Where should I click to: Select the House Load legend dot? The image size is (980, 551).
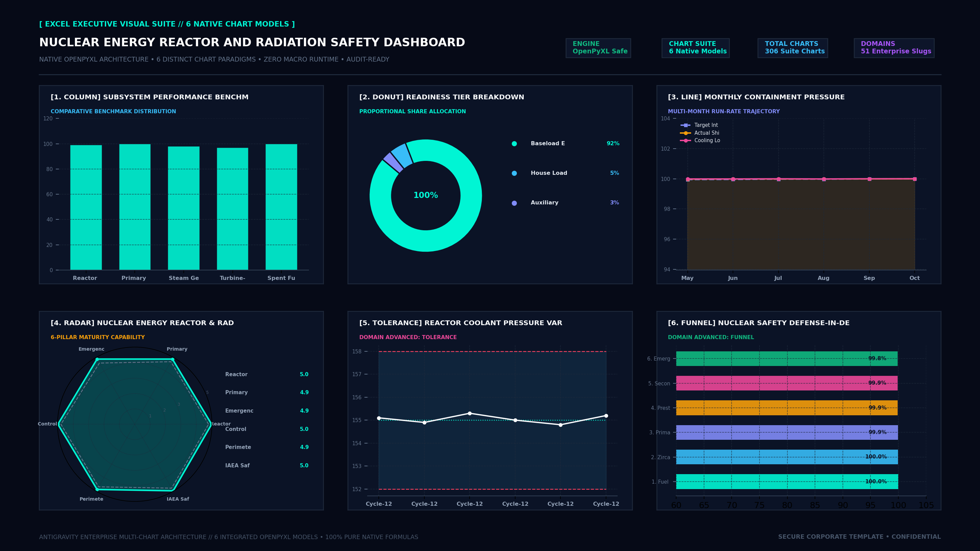[514, 173]
